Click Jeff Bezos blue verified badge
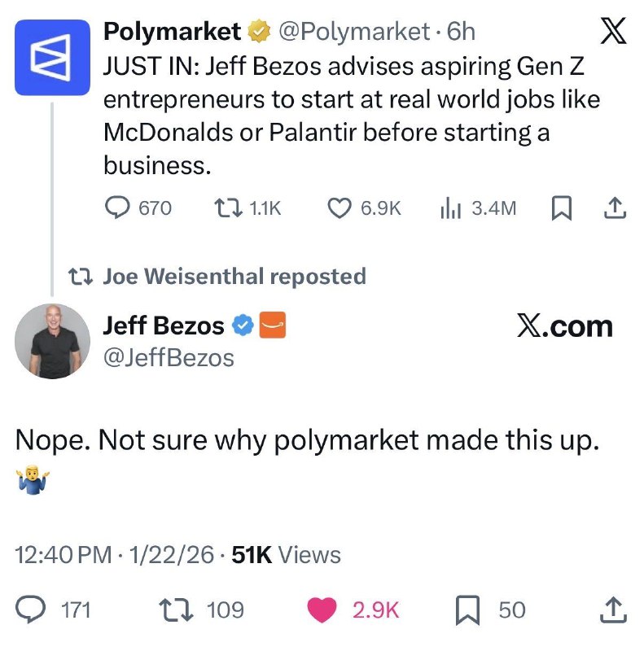Image resolution: width=644 pixels, height=651 pixels. tap(243, 327)
